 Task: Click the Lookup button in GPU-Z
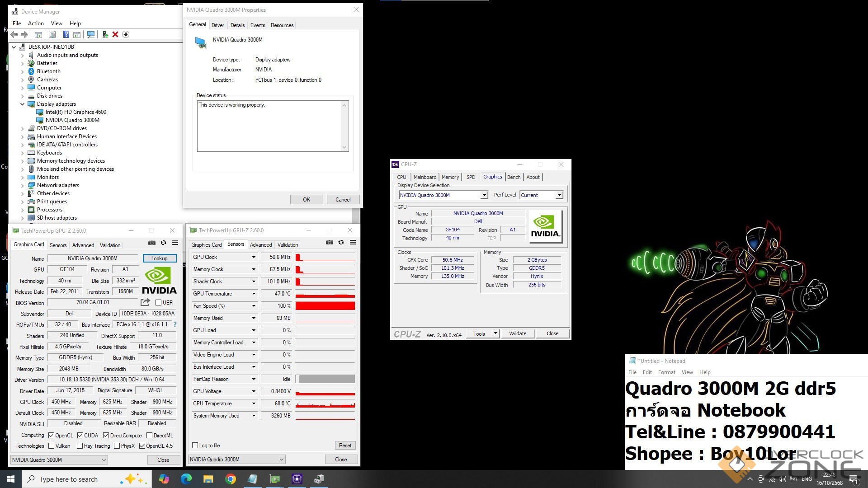(x=159, y=258)
